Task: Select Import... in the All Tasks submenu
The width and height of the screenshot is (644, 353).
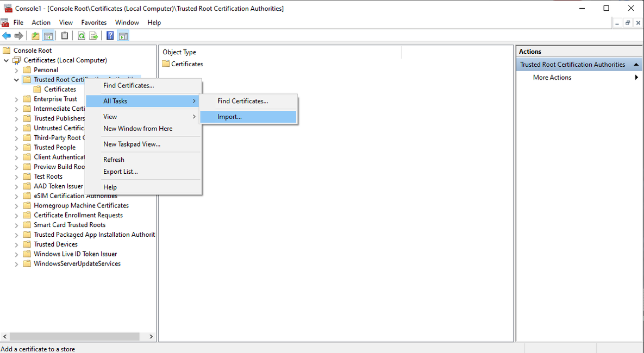Action: point(229,117)
